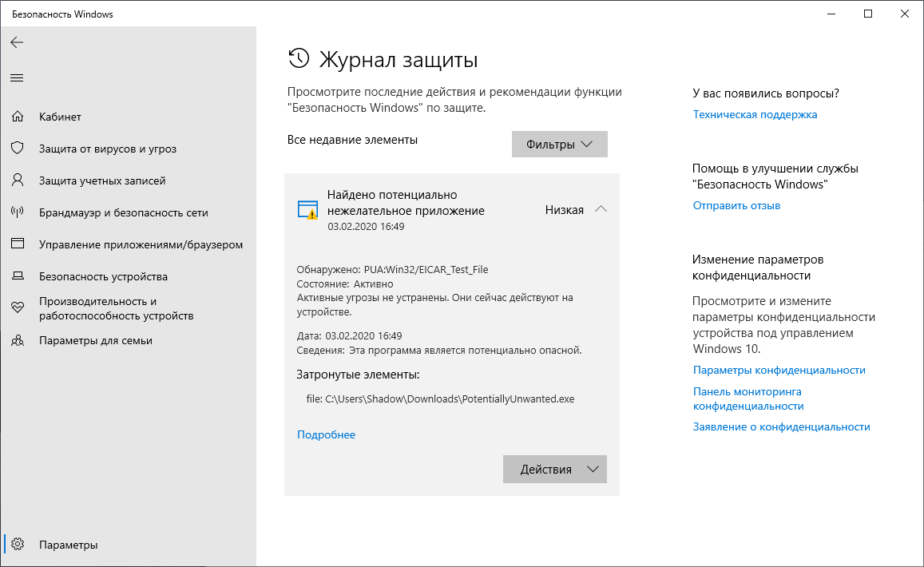Open Защита от вирусов и угроз shield icon
This screenshot has height=567, width=924.
[x=16, y=148]
